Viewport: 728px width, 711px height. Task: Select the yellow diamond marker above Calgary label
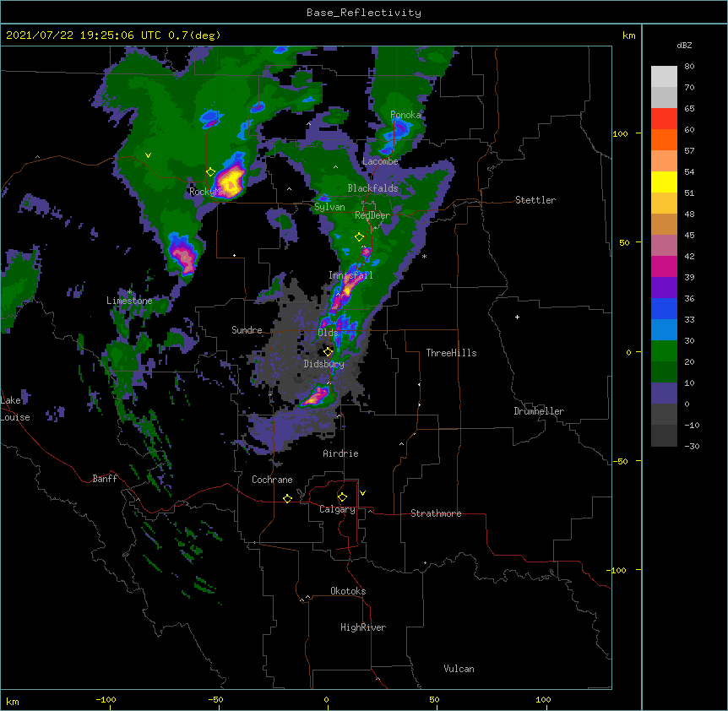[342, 497]
